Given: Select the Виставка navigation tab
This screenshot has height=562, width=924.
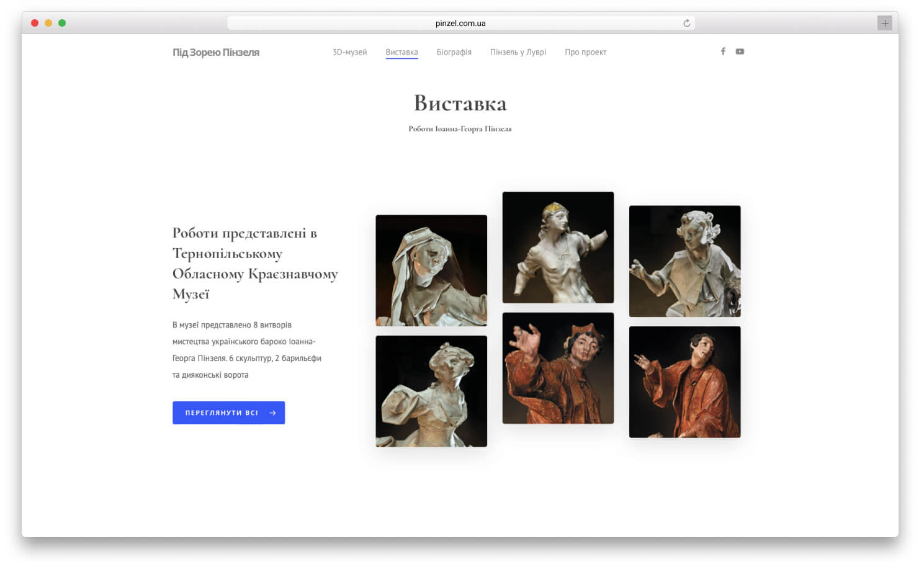Looking at the screenshot, I should pos(401,52).
